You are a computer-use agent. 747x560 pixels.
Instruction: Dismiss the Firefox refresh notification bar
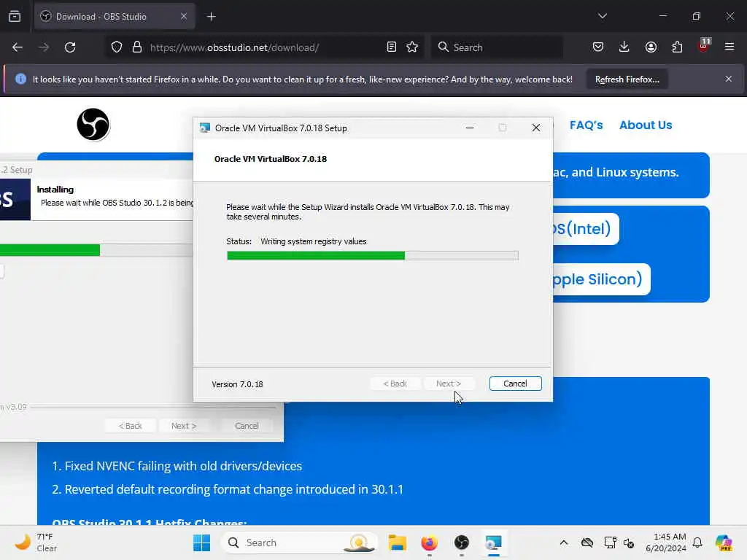(729, 79)
